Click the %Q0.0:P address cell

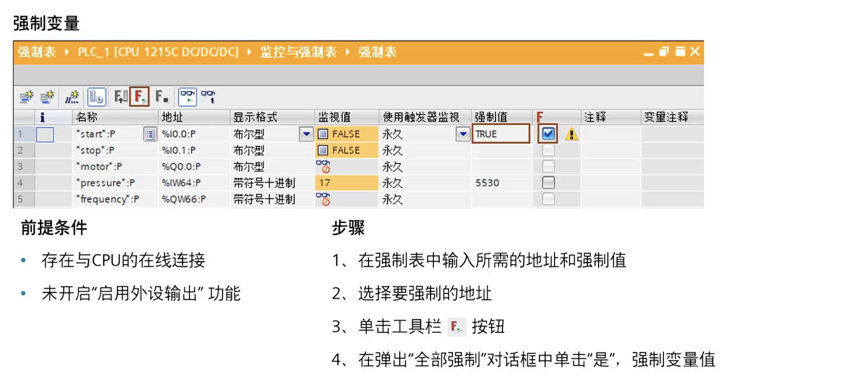pyautogui.click(x=194, y=167)
